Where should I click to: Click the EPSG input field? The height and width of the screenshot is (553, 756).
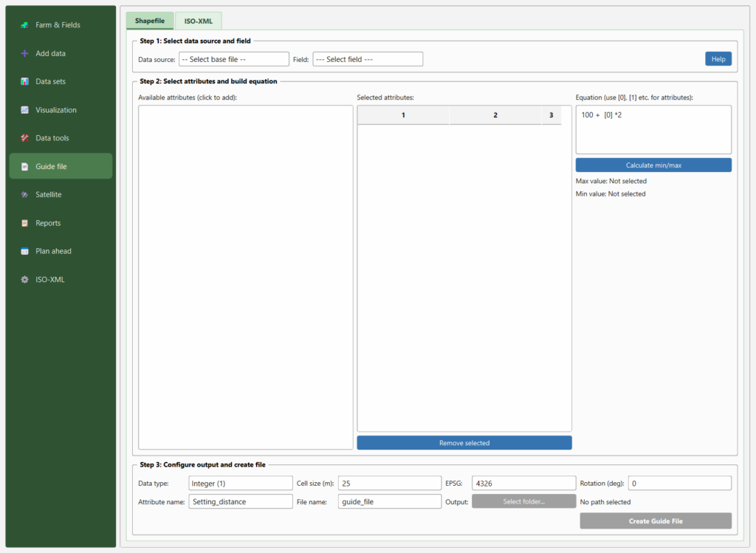[x=523, y=483]
